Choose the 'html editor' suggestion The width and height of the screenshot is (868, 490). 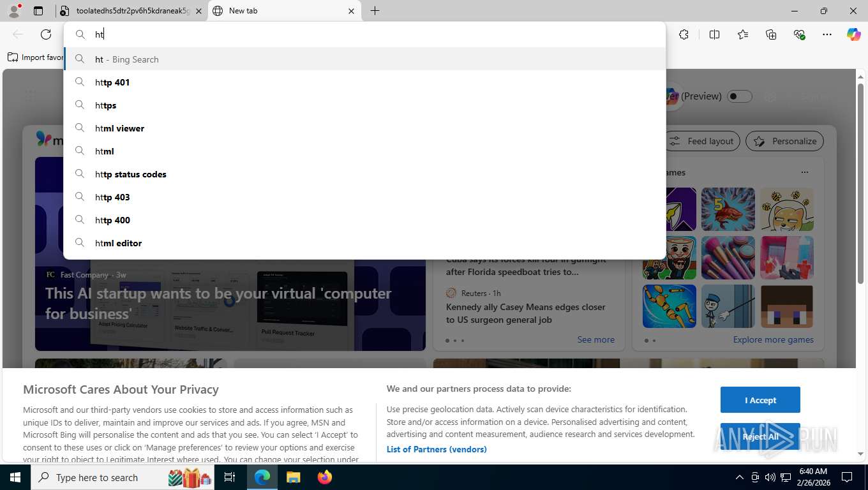[x=364, y=243]
